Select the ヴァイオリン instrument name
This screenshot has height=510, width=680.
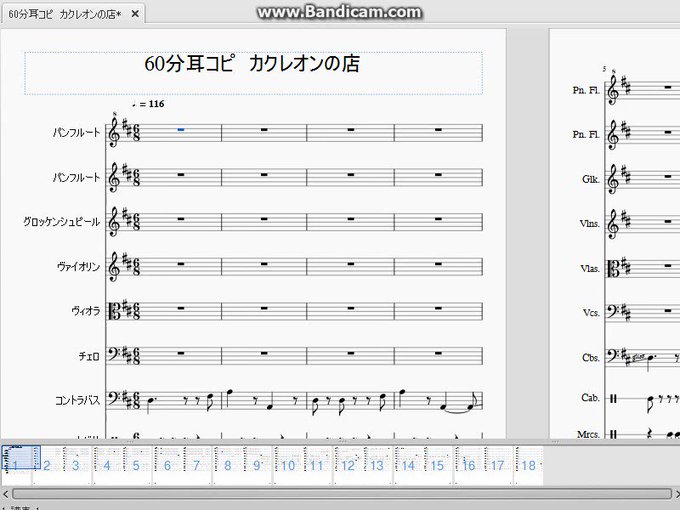click(78, 266)
